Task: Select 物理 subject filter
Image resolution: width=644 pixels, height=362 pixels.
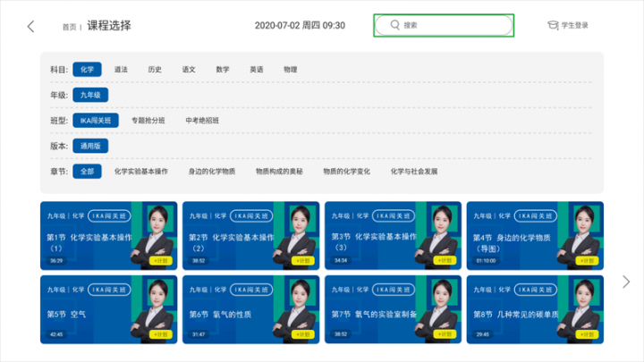Action: click(291, 70)
